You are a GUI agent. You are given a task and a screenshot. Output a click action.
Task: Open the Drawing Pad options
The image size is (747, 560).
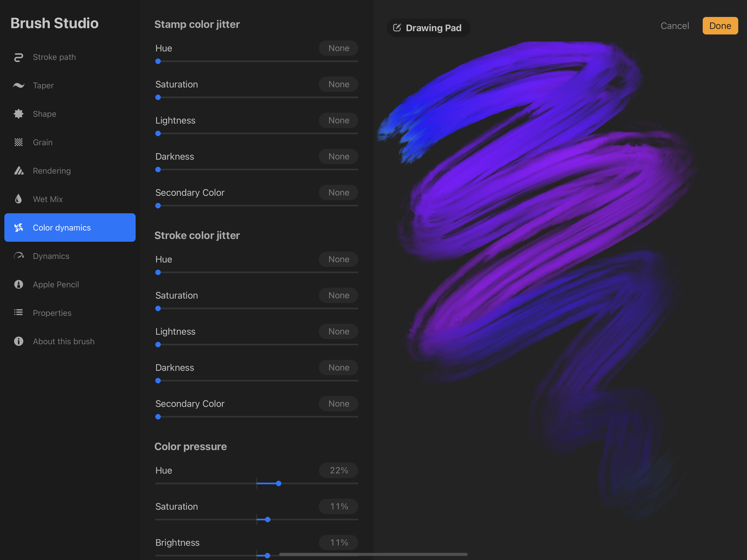pos(428,28)
